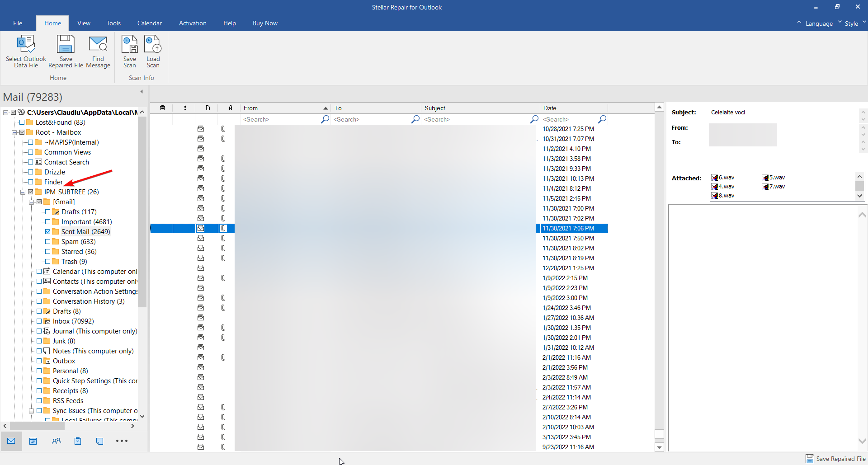
Task: Click search magnifier in From filter
Action: [325, 119]
